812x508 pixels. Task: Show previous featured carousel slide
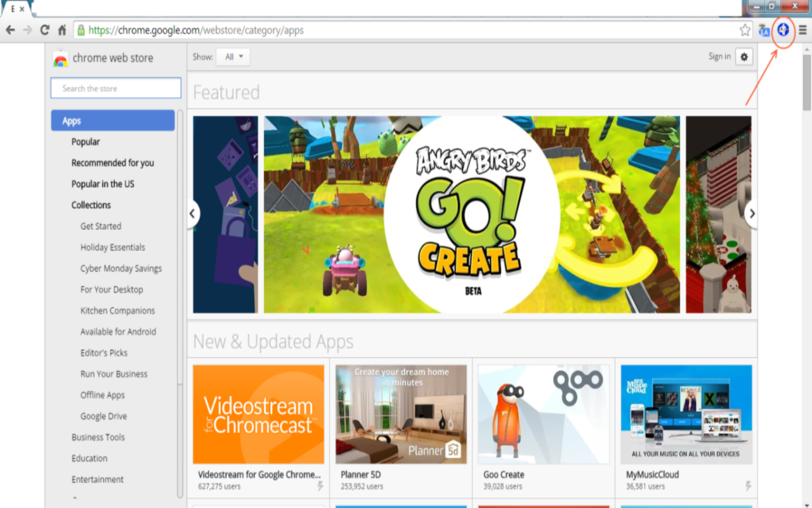tap(193, 214)
